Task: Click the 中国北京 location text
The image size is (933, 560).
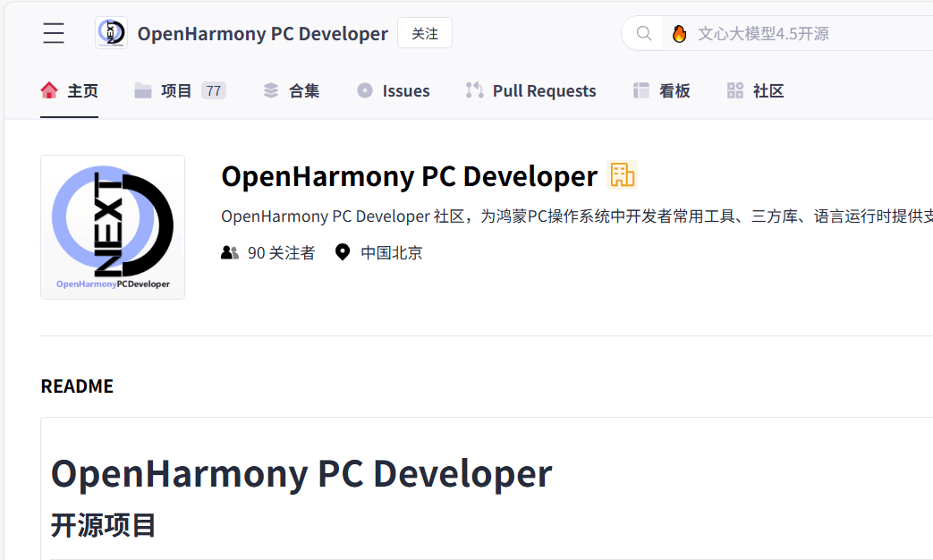Action: pyautogui.click(x=392, y=253)
